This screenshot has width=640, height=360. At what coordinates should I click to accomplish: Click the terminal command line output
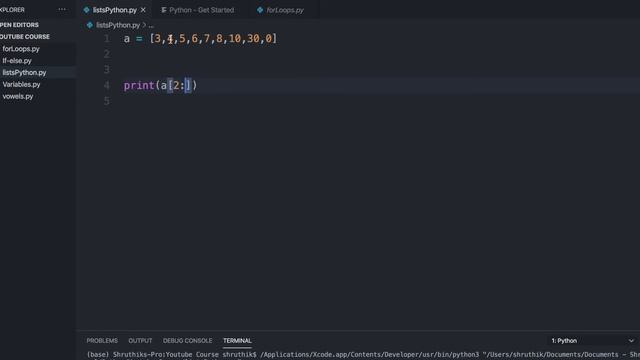[363, 354]
